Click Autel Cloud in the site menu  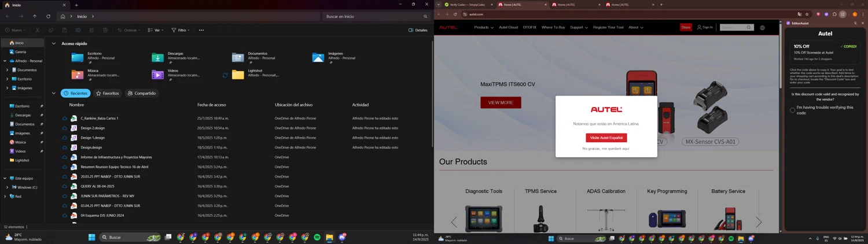click(x=509, y=27)
